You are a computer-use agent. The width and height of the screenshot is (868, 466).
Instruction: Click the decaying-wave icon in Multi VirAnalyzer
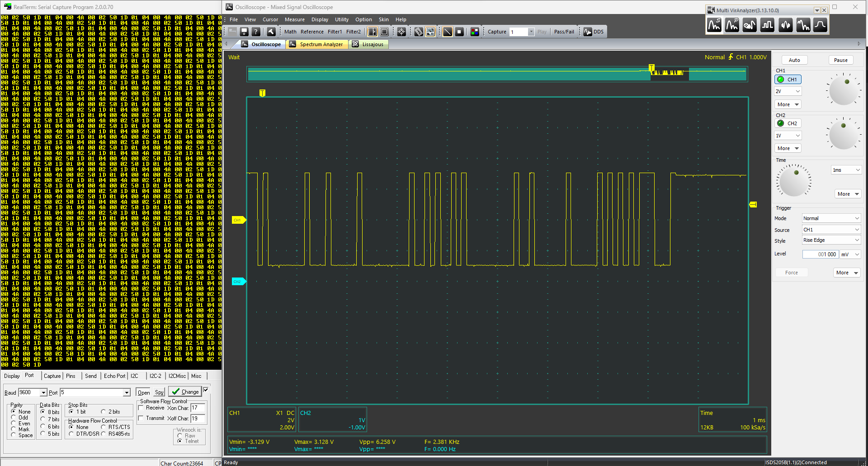pos(803,25)
